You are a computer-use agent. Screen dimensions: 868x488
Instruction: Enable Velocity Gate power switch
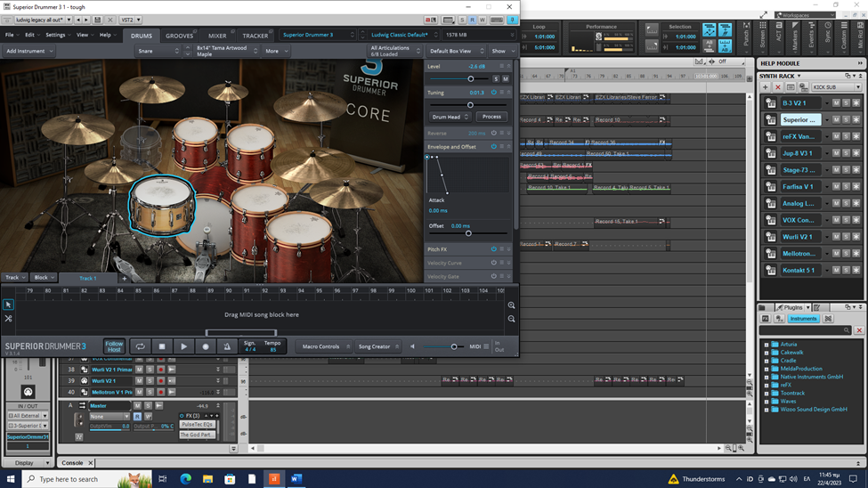click(494, 276)
